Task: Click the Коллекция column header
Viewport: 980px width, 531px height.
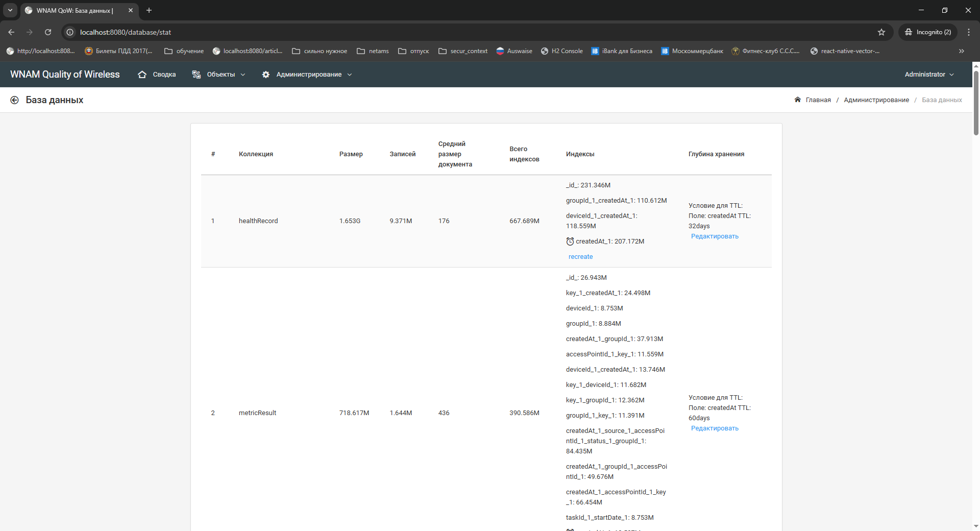Action: pyautogui.click(x=256, y=154)
